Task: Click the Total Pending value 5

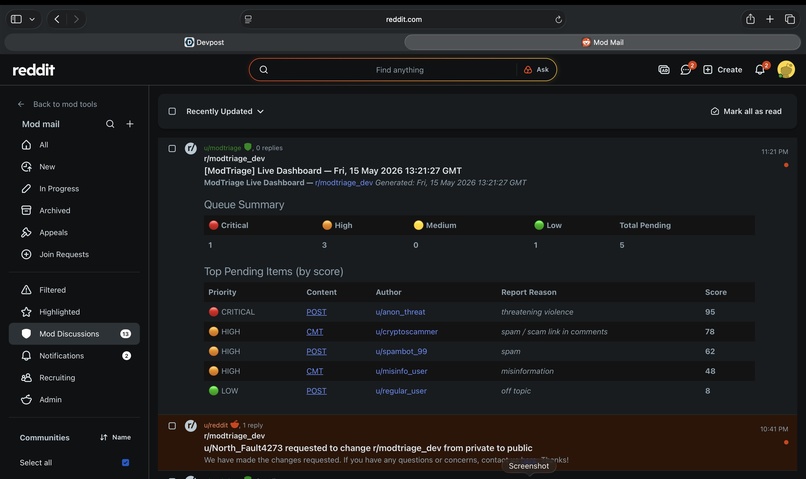Action: pos(621,245)
